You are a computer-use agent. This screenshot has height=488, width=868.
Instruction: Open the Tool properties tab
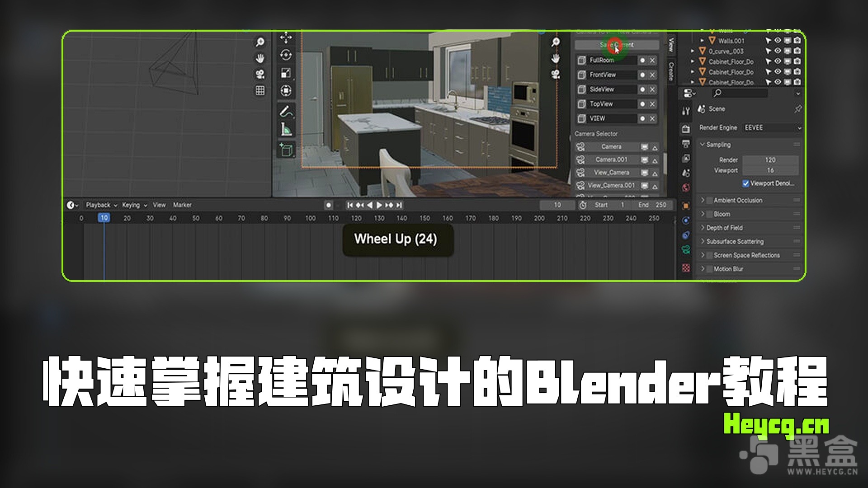(x=686, y=111)
